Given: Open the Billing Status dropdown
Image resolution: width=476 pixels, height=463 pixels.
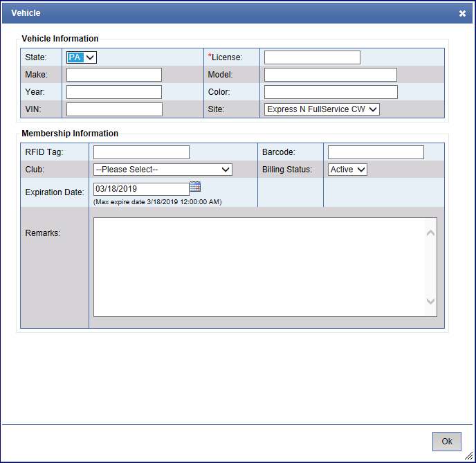Looking at the screenshot, I should point(347,170).
